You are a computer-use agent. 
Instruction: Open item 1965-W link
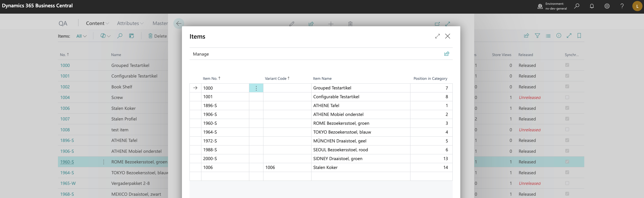pyautogui.click(x=68, y=183)
